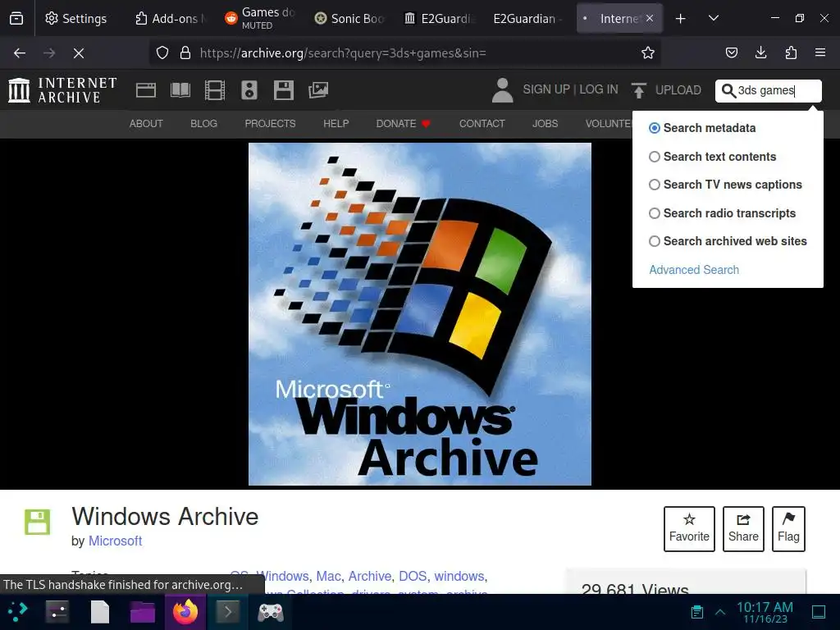This screenshot has width=840, height=630.
Task: Click the Windows Archive cover image
Action: pyautogui.click(x=420, y=314)
